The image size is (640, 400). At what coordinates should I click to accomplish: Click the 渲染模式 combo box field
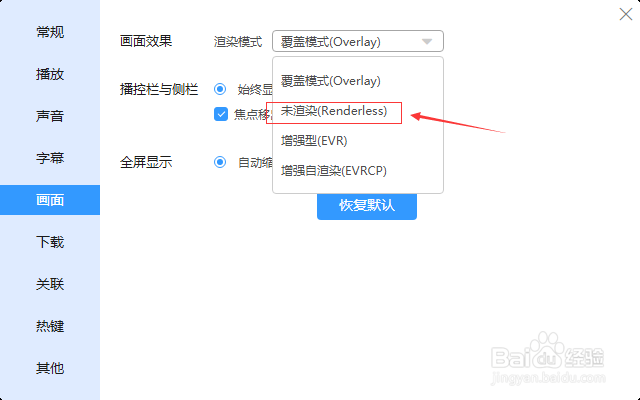pyautogui.click(x=358, y=41)
